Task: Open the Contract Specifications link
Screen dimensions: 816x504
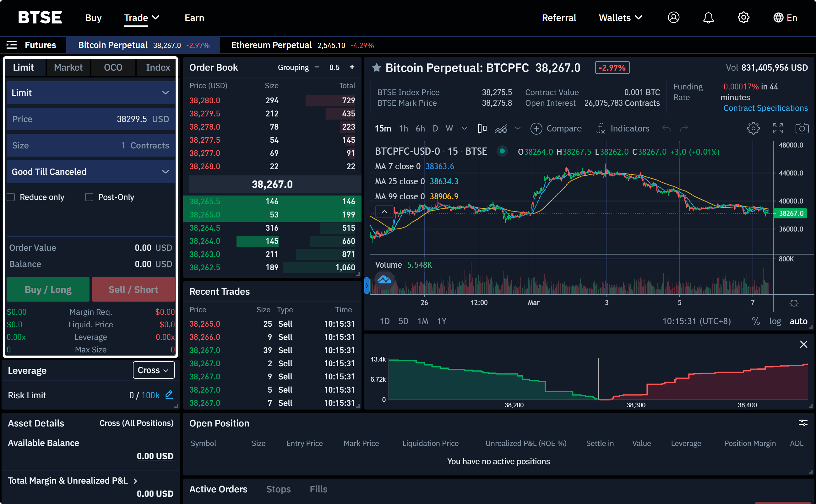Action: 766,108
